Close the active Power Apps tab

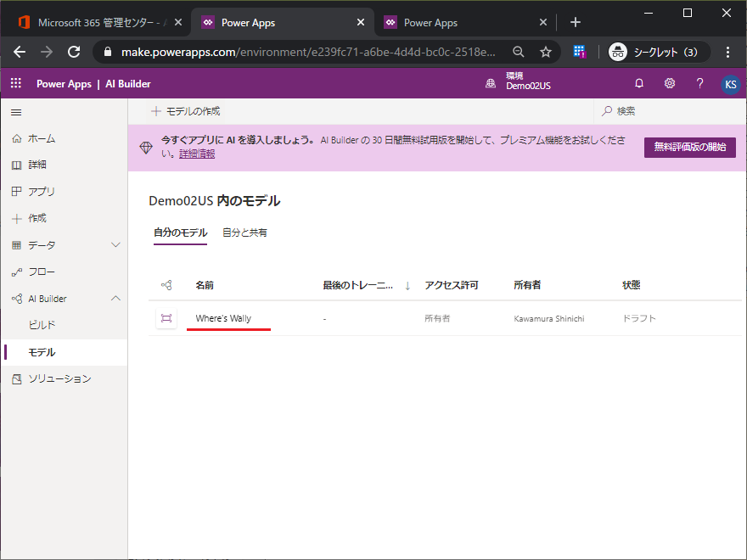[361, 22]
